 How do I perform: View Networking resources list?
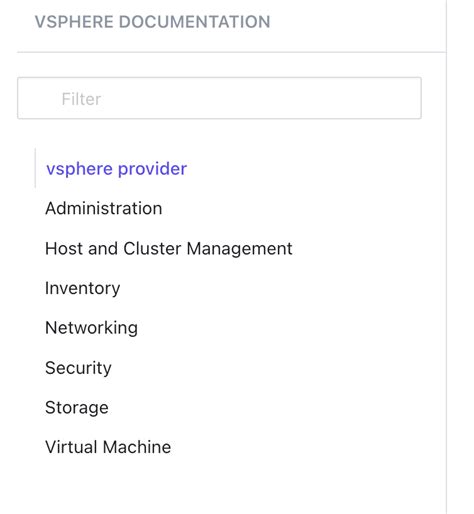[91, 328]
